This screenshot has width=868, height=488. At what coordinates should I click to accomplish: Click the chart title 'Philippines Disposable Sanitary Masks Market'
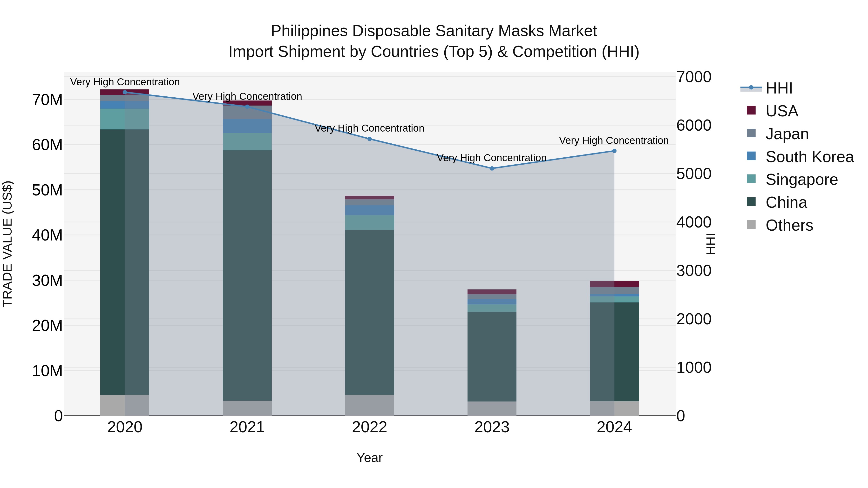click(x=434, y=31)
